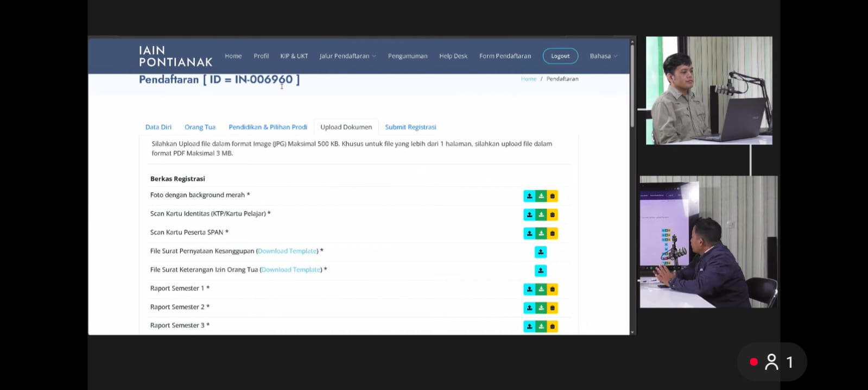Download the Raport Semester 1 file
The height and width of the screenshot is (390, 868).
(x=541, y=290)
